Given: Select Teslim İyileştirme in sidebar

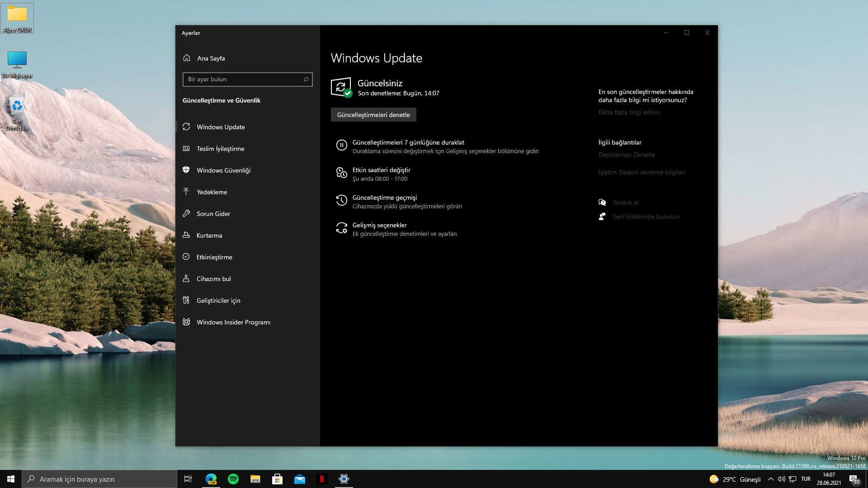Looking at the screenshot, I should point(220,149).
